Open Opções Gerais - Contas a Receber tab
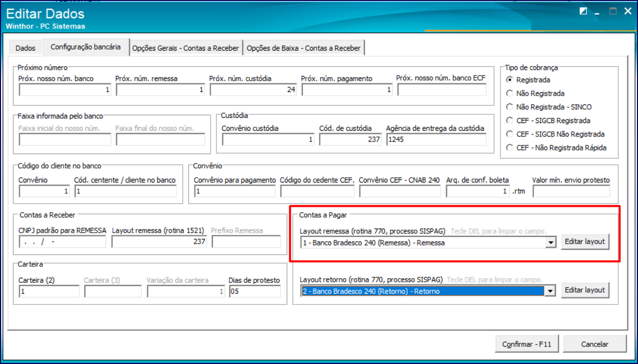 [186, 48]
